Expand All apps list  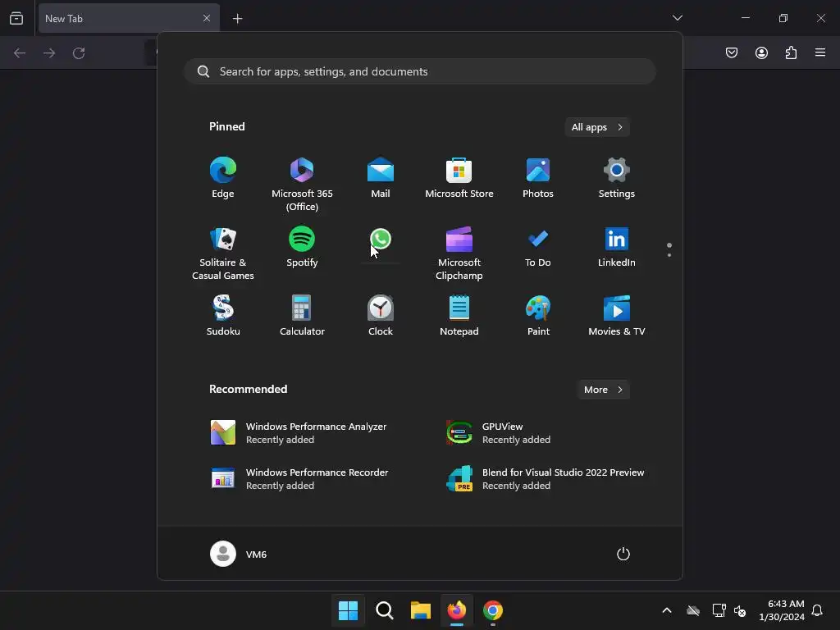pyautogui.click(x=597, y=127)
